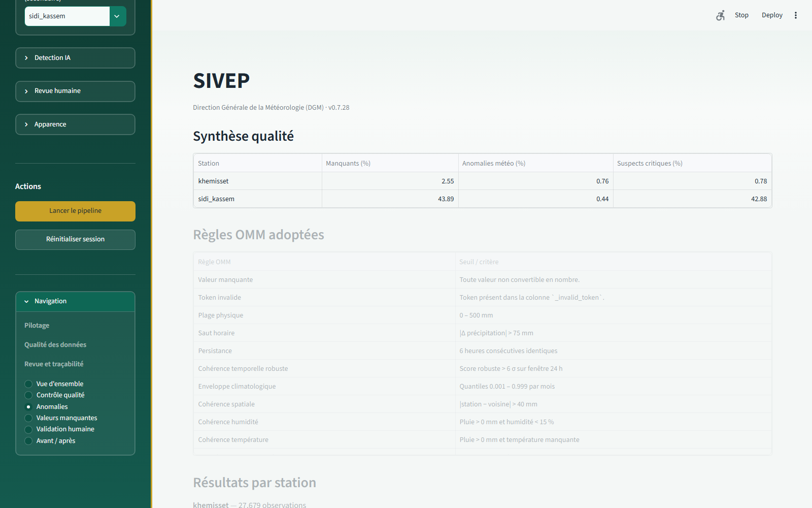Select the sidi_kassem table cell
Viewport: 812px width, 508px height.
(258, 199)
